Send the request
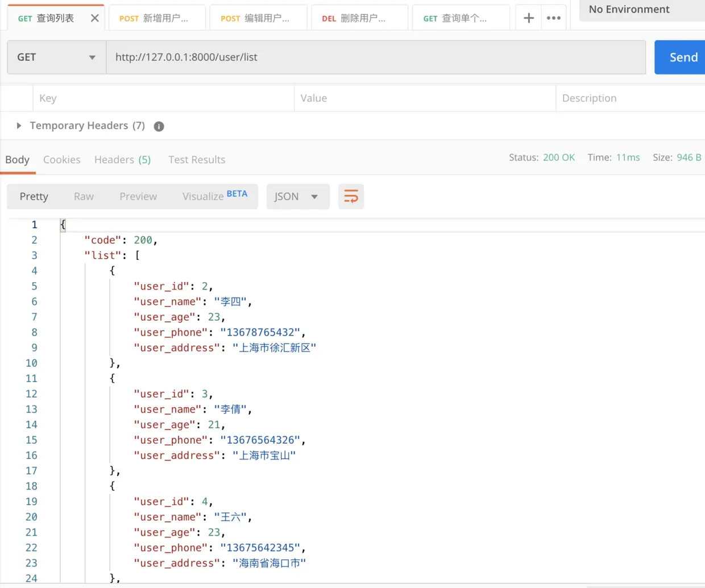The width and height of the screenshot is (705, 588). click(x=681, y=57)
